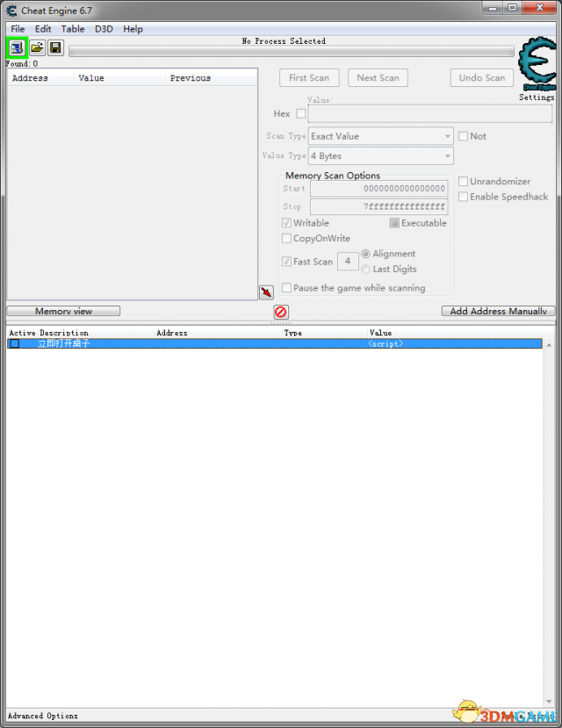The image size is (562, 728).
Task: Click the Undo Scan button
Action: point(482,78)
